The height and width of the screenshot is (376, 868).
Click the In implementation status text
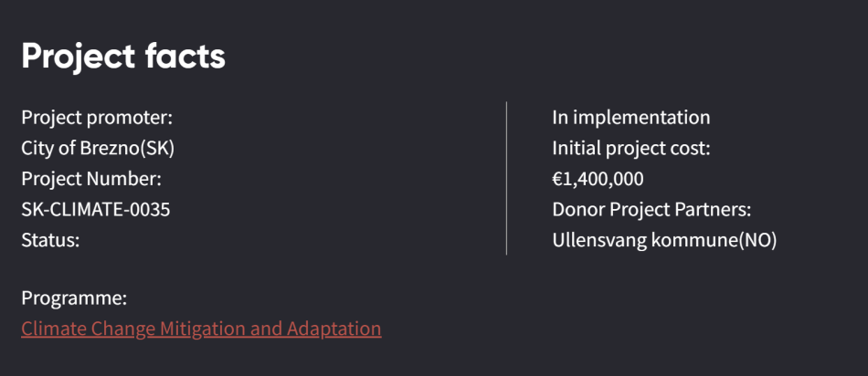(x=630, y=117)
